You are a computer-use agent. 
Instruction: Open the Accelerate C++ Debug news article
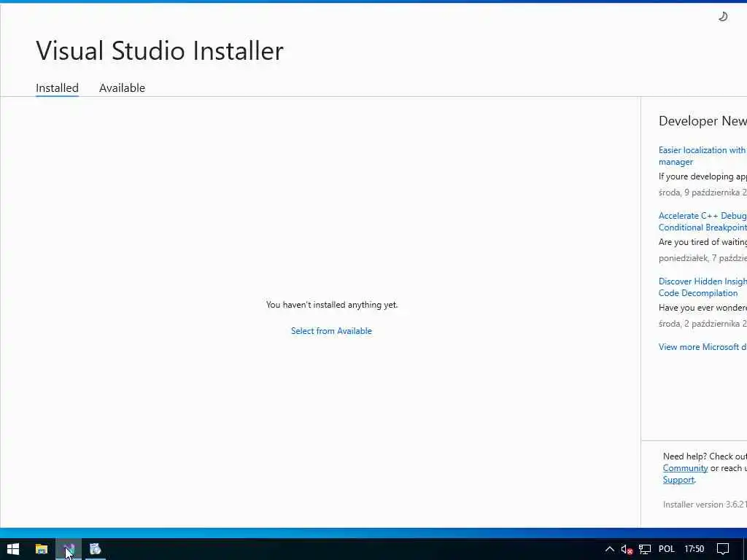(703, 222)
